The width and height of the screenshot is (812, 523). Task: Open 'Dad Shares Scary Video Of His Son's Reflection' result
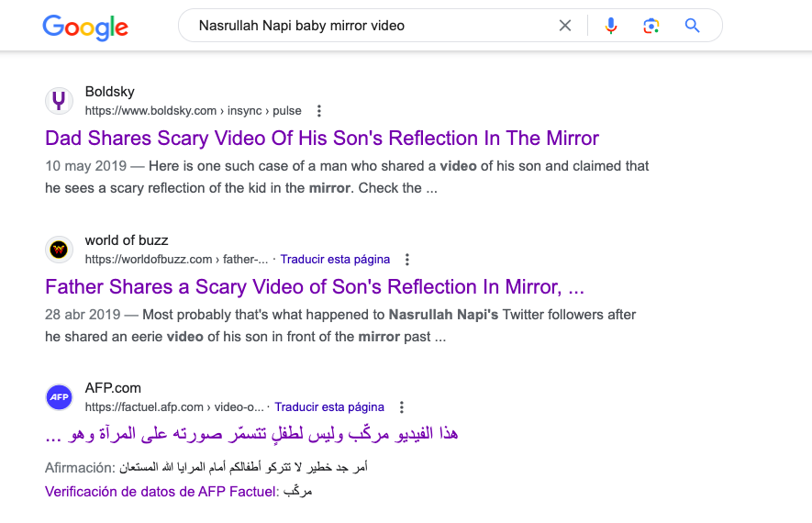pyautogui.click(x=322, y=139)
